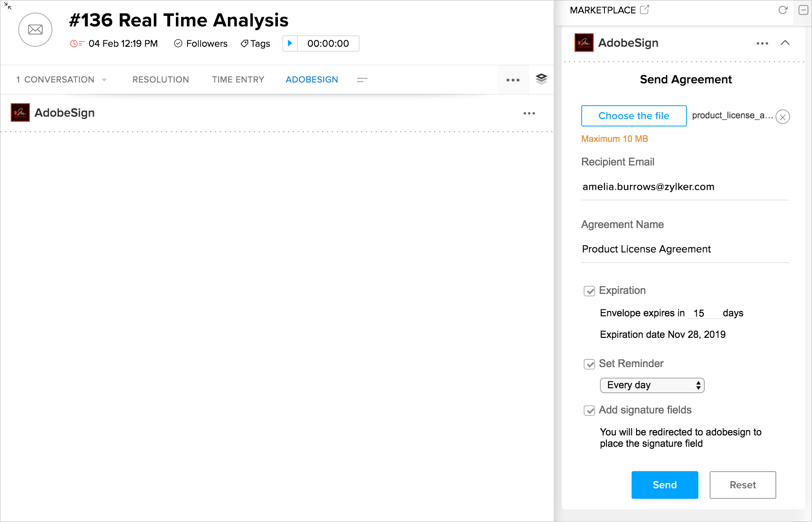Collapse the Marketplace side panel
Image resolution: width=812 pixels, height=522 pixels.
pyautogui.click(x=803, y=10)
